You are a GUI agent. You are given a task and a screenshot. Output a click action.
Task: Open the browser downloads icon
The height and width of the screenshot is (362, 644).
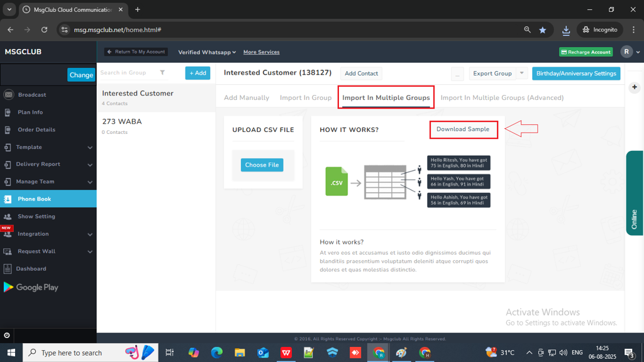pyautogui.click(x=566, y=30)
